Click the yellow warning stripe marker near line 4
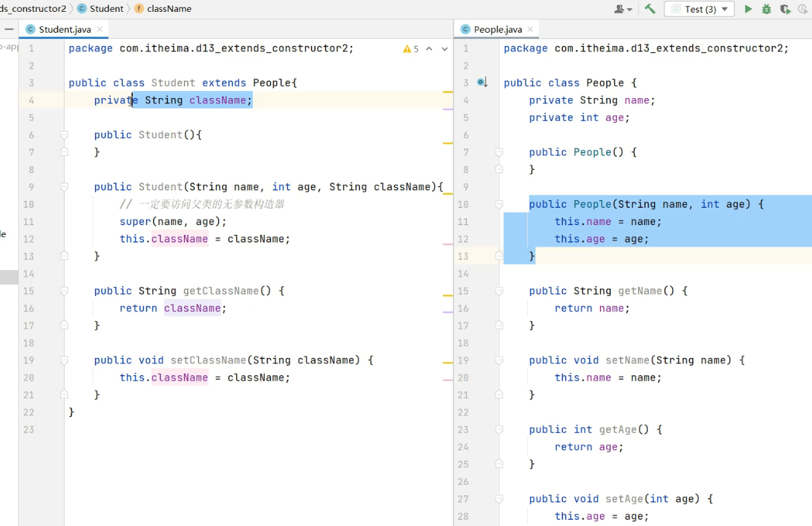 [x=448, y=92]
